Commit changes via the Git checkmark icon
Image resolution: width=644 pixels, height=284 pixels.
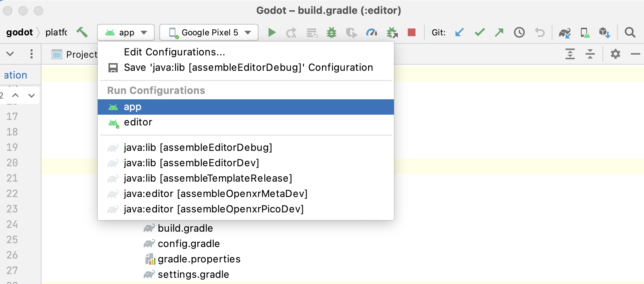(479, 32)
